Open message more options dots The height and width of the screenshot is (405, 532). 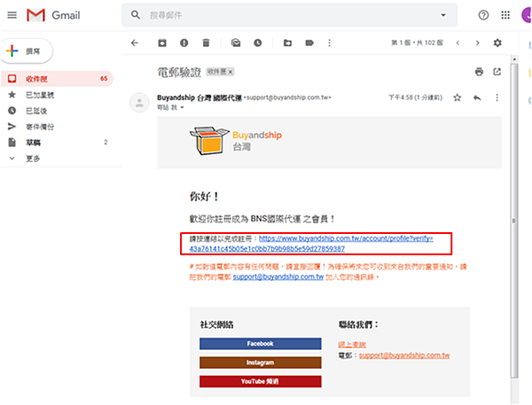click(497, 97)
